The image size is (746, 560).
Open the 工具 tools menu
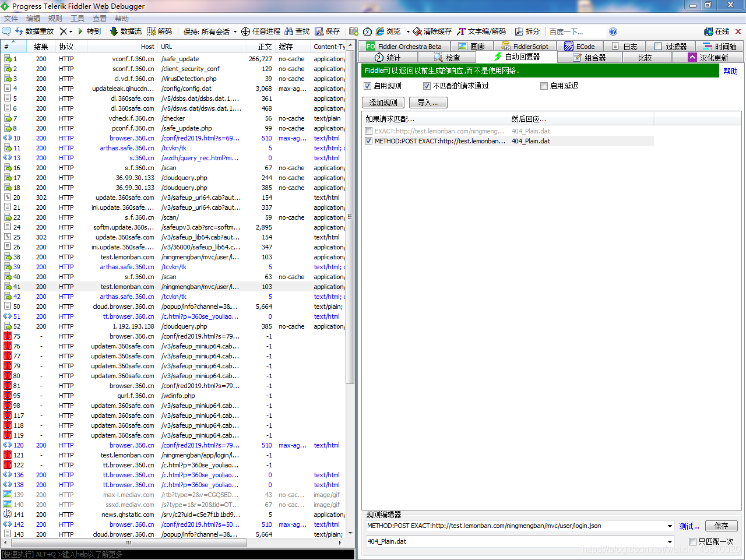[x=78, y=19]
